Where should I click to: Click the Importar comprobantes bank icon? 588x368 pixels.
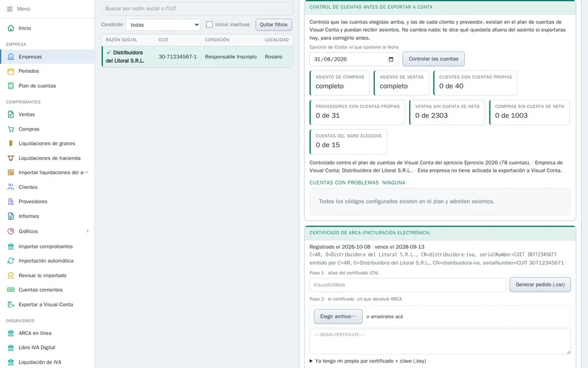tap(11, 247)
